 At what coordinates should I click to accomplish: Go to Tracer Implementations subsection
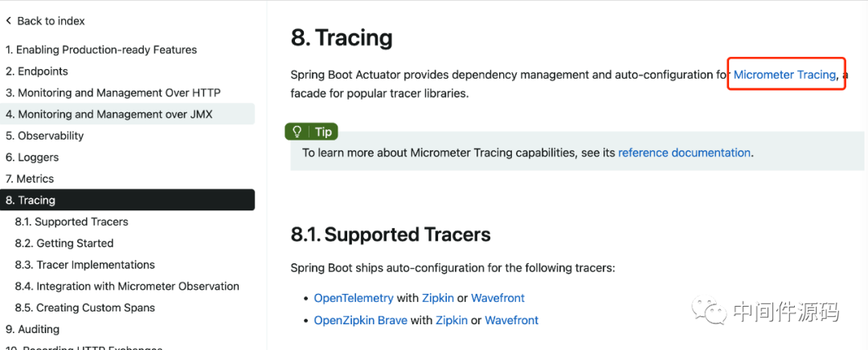84,265
